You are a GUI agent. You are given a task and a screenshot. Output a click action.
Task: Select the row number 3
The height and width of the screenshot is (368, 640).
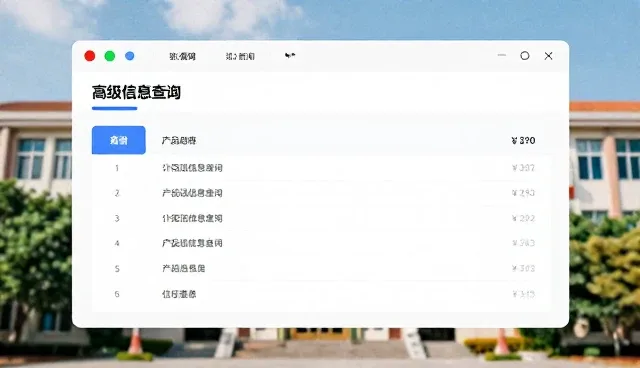click(x=117, y=218)
